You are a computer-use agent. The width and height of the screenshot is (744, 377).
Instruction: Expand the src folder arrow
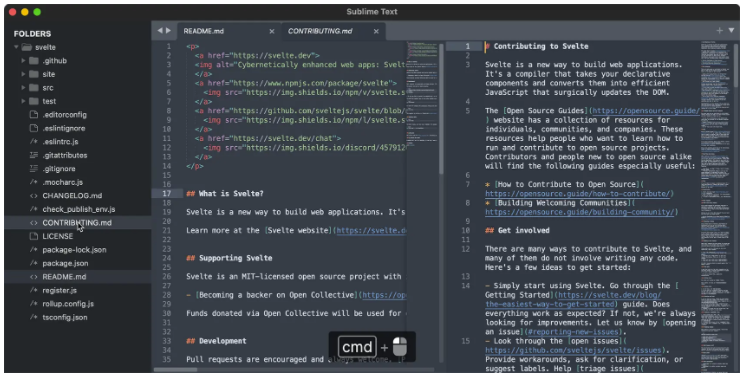23,88
